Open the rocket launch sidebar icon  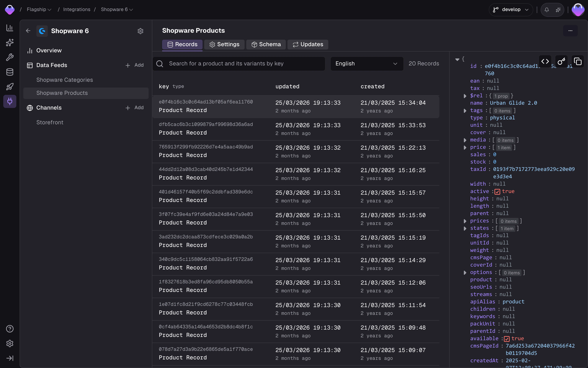[10, 87]
